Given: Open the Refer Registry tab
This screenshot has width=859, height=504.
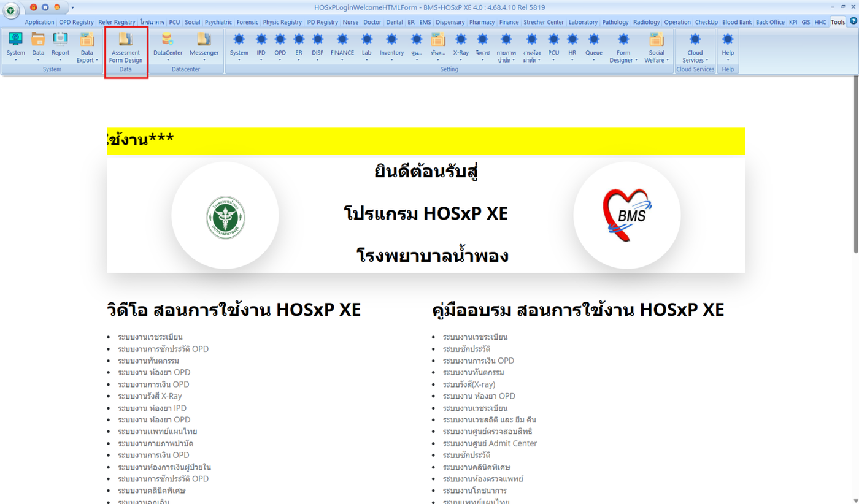Looking at the screenshot, I should click(117, 22).
